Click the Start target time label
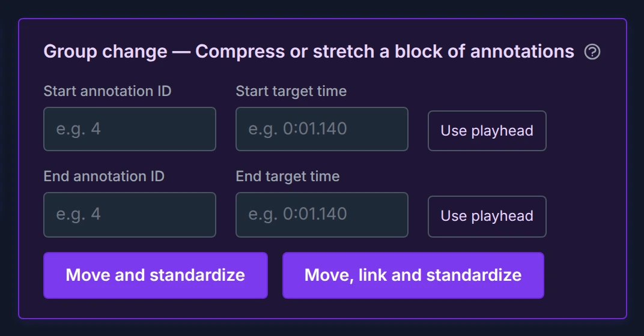The width and height of the screenshot is (644, 336). [x=291, y=91]
